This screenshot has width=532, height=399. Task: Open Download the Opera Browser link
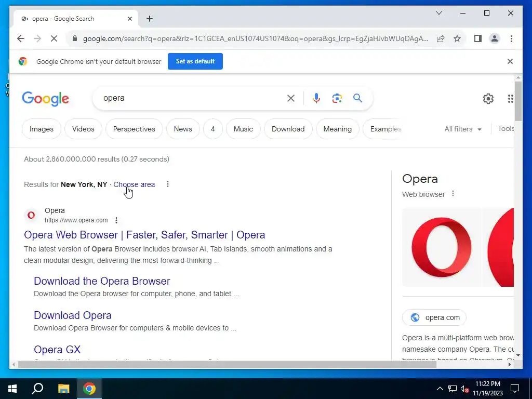coord(102,281)
